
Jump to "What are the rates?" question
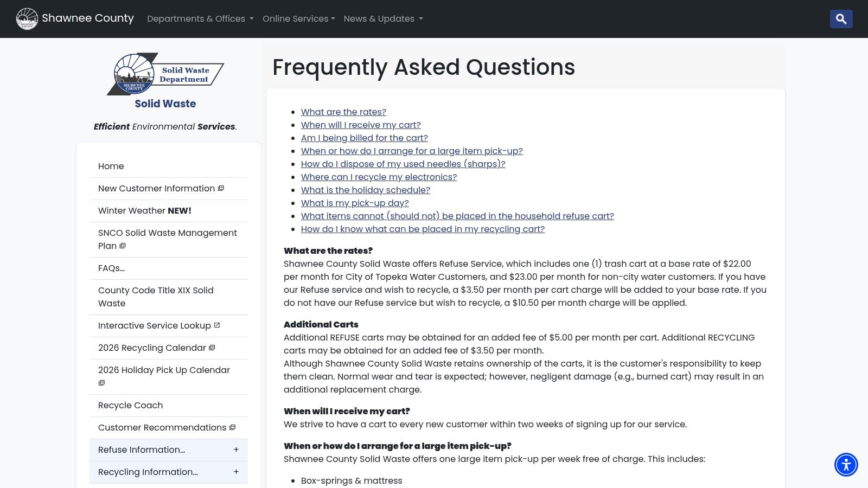[x=343, y=112]
